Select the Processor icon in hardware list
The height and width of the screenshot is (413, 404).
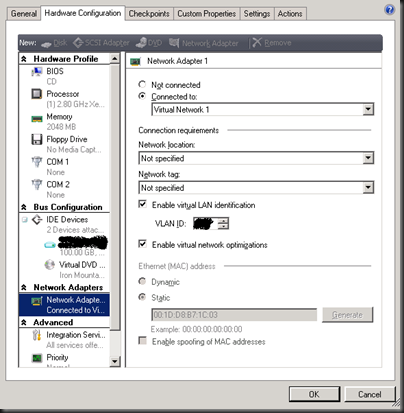[37, 94]
